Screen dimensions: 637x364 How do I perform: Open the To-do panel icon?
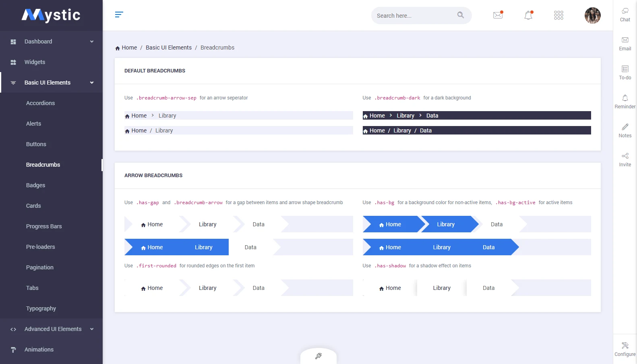tap(625, 72)
